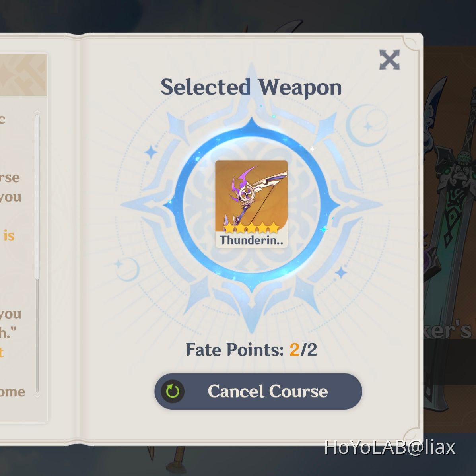Click the small crescent moon at lower left
476x476 pixels.
point(126,269)
